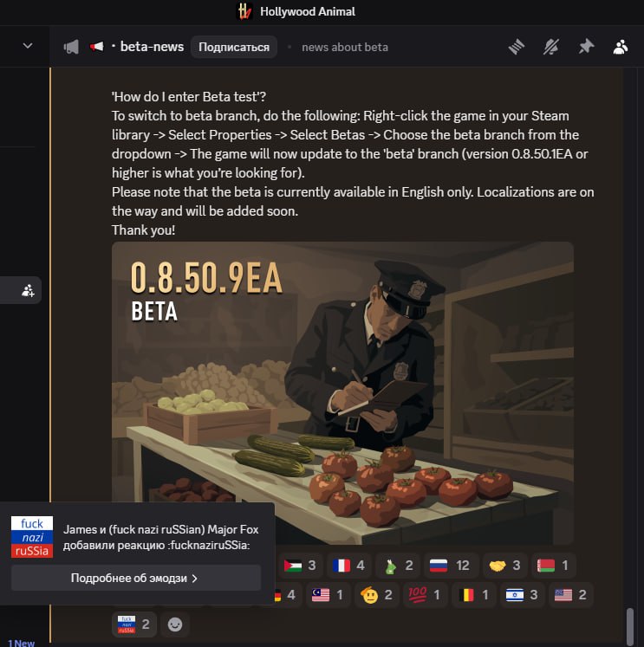Toggle the notification settings bell icon
644x647 pixels.
[x=551, y=47]
